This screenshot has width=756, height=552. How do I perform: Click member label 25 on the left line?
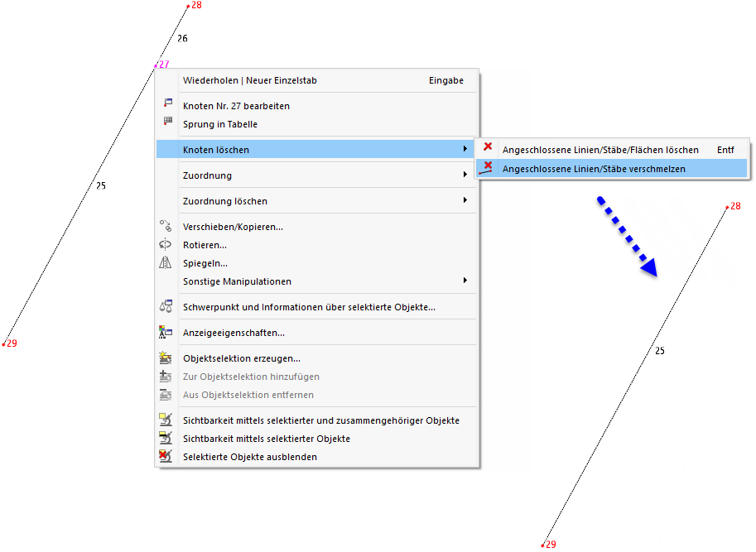pyautogui.click(x=101, y=185)
